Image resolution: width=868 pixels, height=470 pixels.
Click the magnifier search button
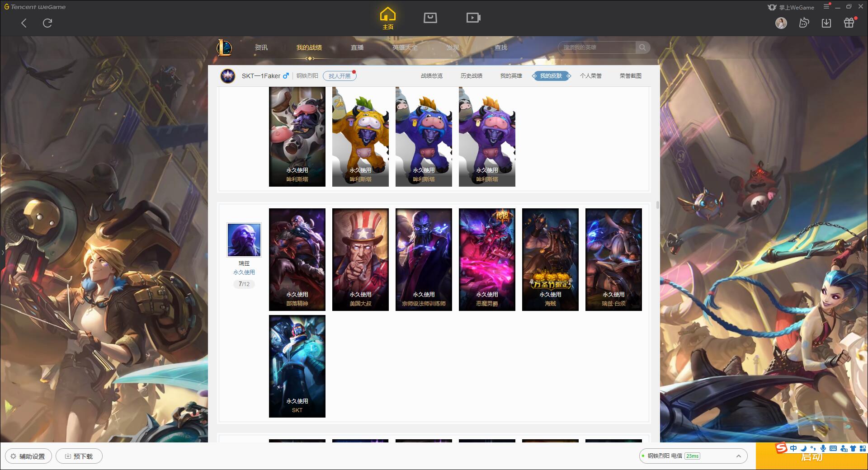coord(642,47)
